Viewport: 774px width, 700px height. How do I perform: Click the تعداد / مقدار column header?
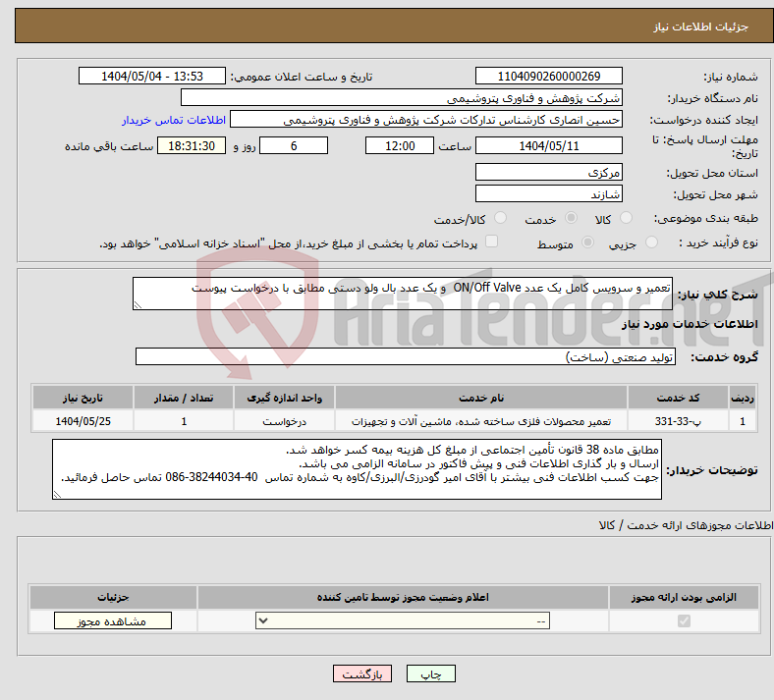click(x=184, y=398)
